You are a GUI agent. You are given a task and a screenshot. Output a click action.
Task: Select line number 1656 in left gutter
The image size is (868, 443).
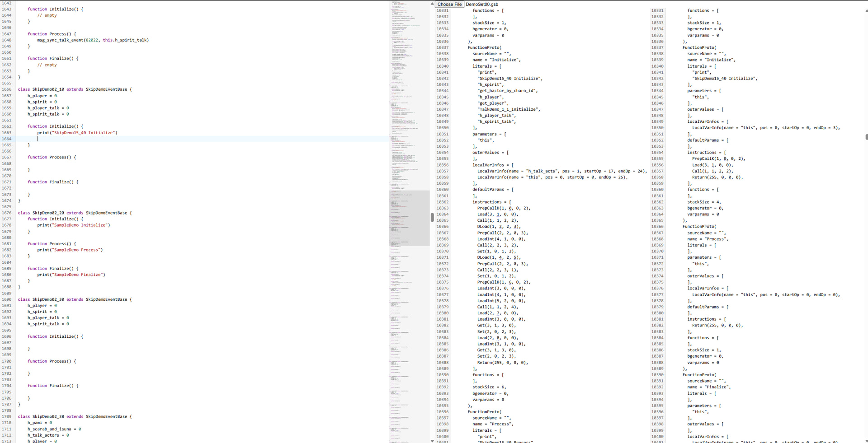(7, 89)
